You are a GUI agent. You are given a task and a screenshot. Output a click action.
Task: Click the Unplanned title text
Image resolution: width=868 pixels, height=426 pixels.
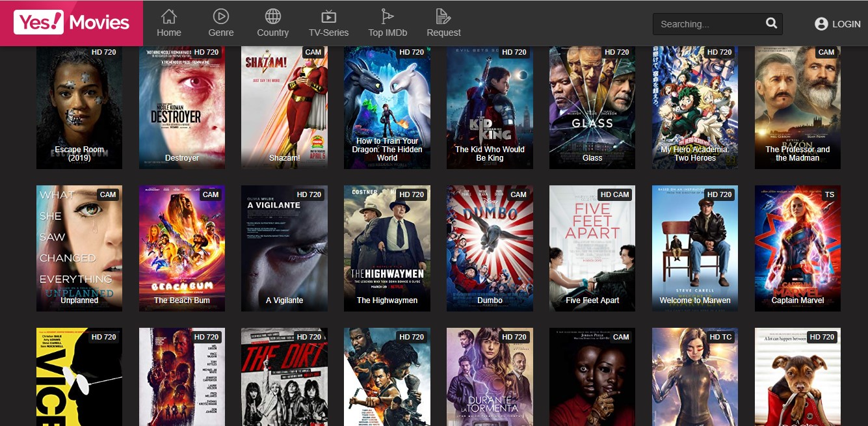pyautogui.click(x=79, y=300)
